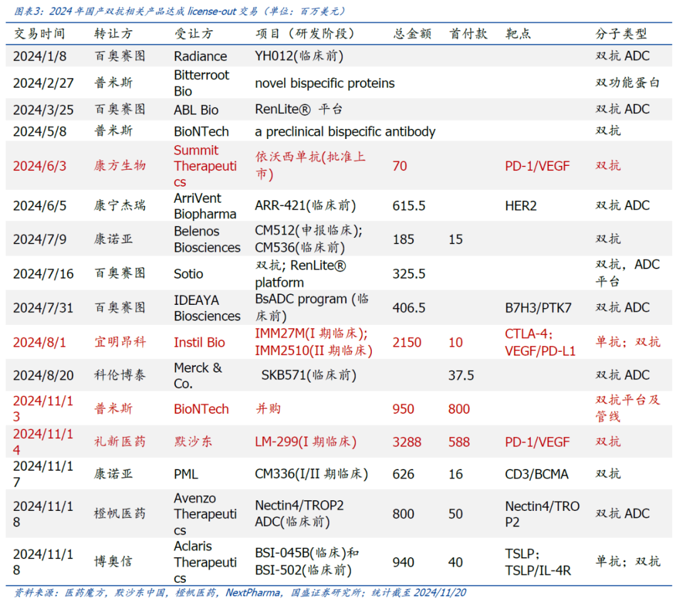This screenshot has height=616, width=676.
Task: Select the '靶点' column header
Action: 518,34
